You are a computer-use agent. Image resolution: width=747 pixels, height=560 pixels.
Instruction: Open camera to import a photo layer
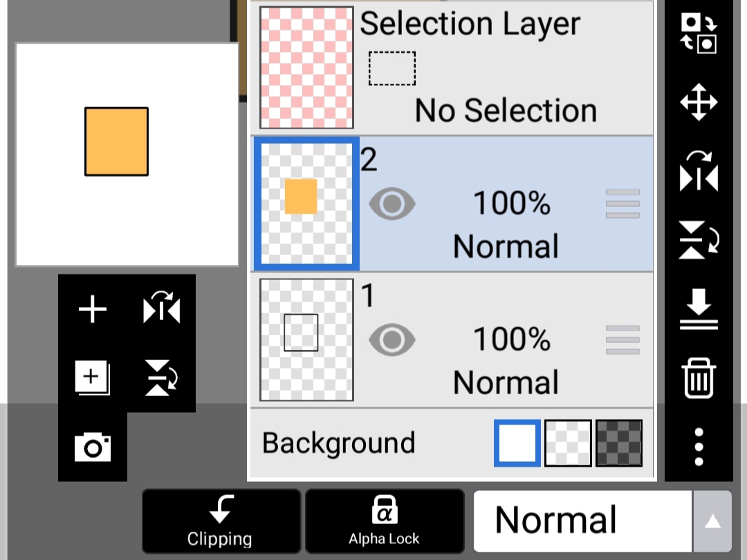[93, 447]
